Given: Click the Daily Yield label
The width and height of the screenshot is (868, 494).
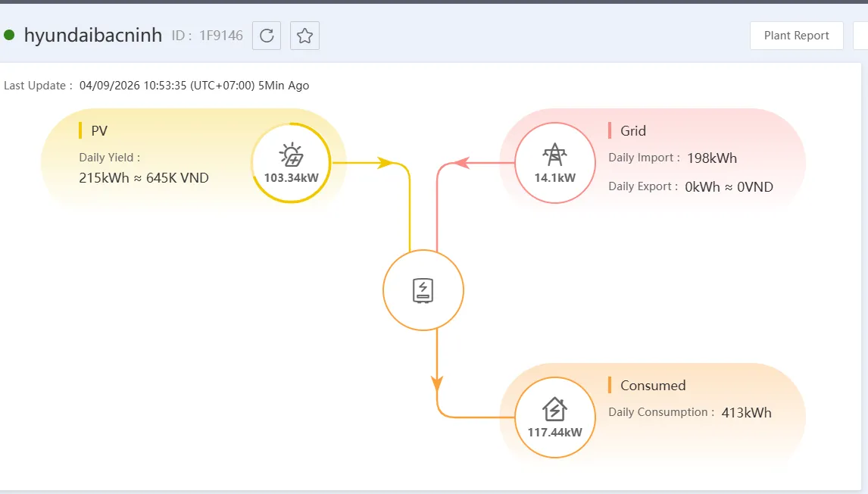Looking at the screenshot, I should click(x=110, y=158).
